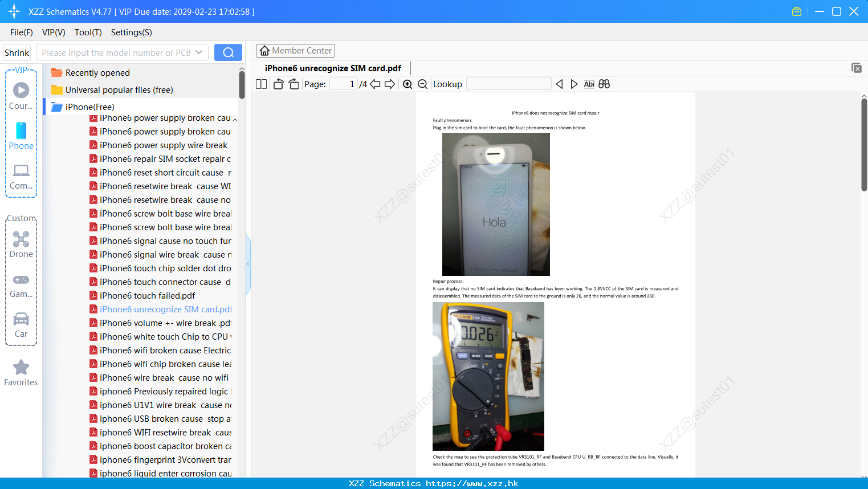868x489 pixels.
Task: Zoom in on the PDF
Action: tap(407, 84)
